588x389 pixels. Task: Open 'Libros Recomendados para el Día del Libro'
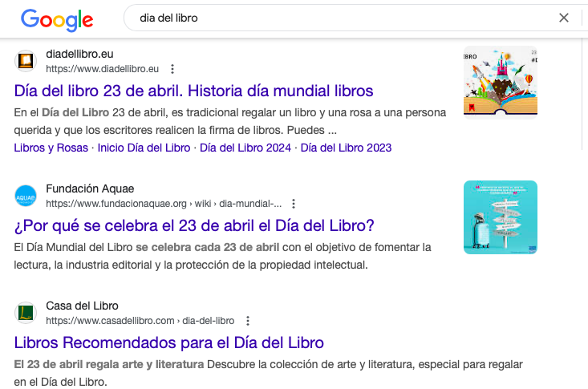tap(168, 342)
